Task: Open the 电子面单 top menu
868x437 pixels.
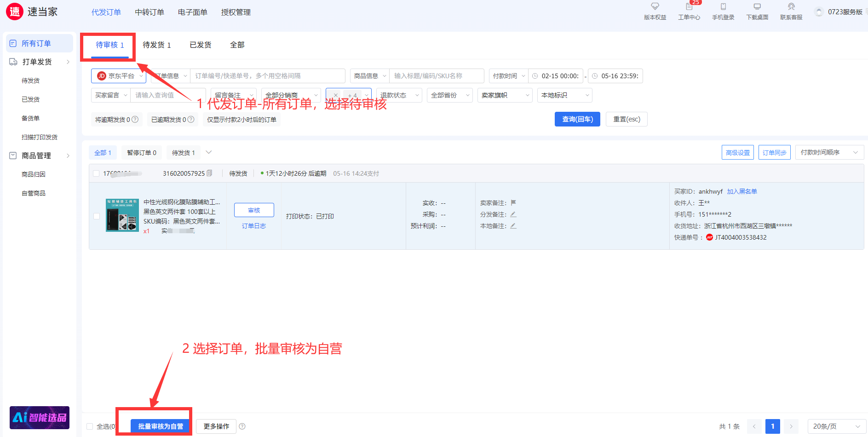Action: [192, 12]
